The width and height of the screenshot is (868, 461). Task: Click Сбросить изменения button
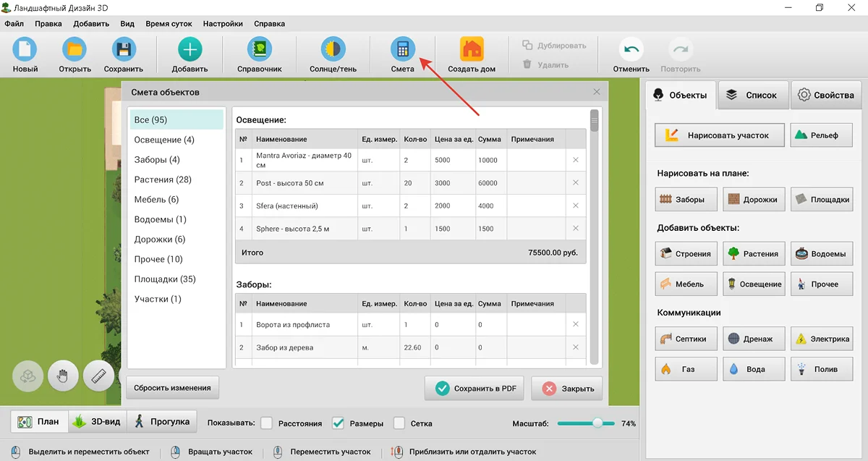tap(172, 387)
